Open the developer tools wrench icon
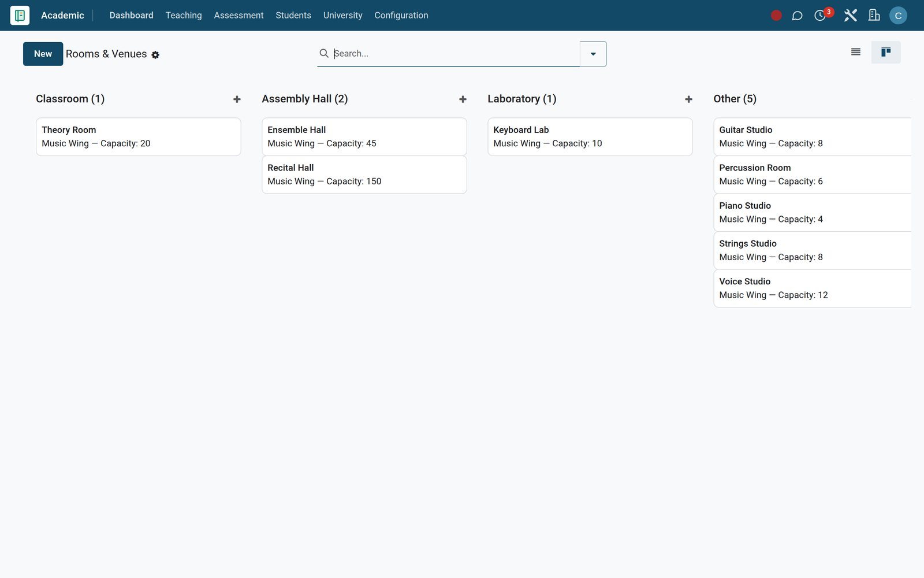This screenshot has width=924, height=578. click(850, 16)
